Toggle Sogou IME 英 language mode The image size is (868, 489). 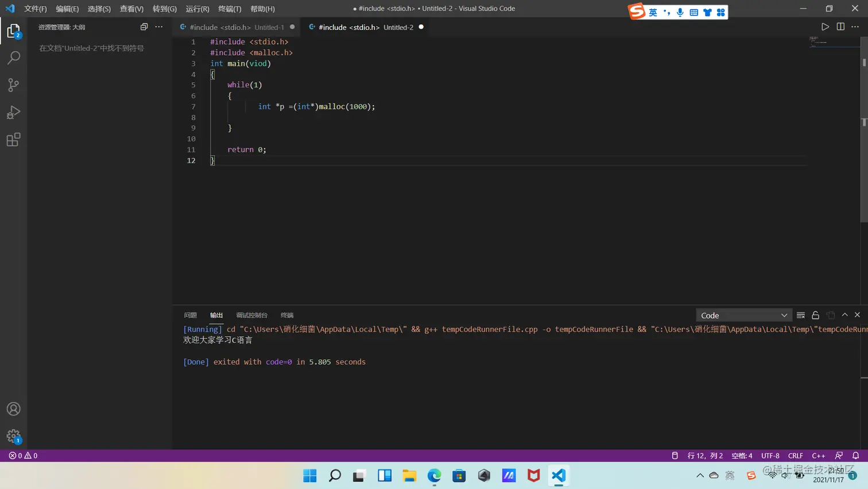653,12
